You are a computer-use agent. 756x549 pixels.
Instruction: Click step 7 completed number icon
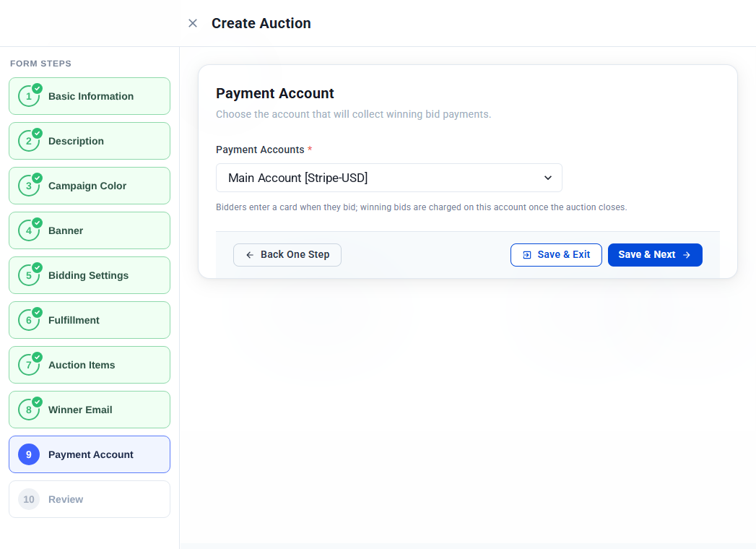(x=29, y=365)
